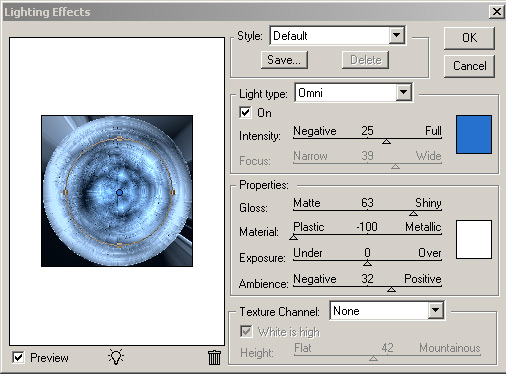Toggle the Preview checkbox

pos(18,357)
